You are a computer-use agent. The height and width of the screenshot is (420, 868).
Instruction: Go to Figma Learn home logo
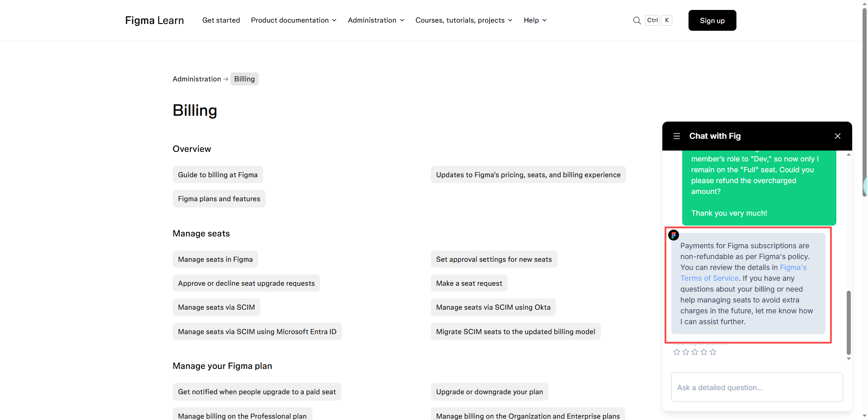154,20
